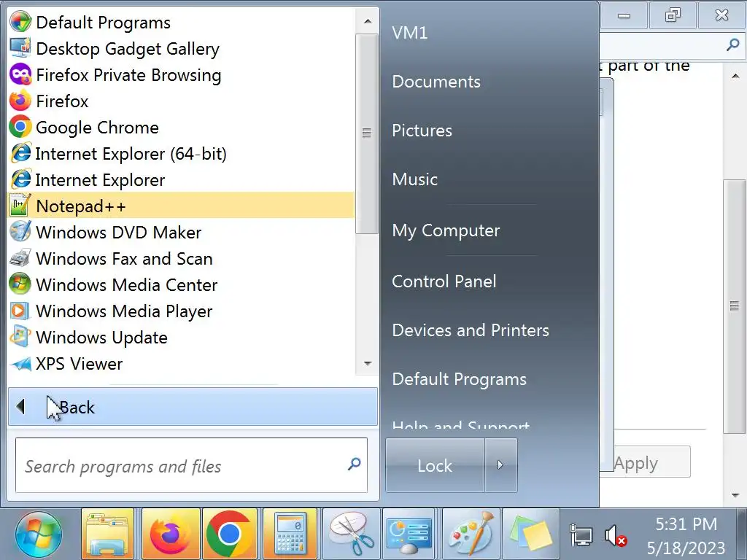Open My Computer from Start menu
The image size is (747, 560).
(x=446, y=230)
